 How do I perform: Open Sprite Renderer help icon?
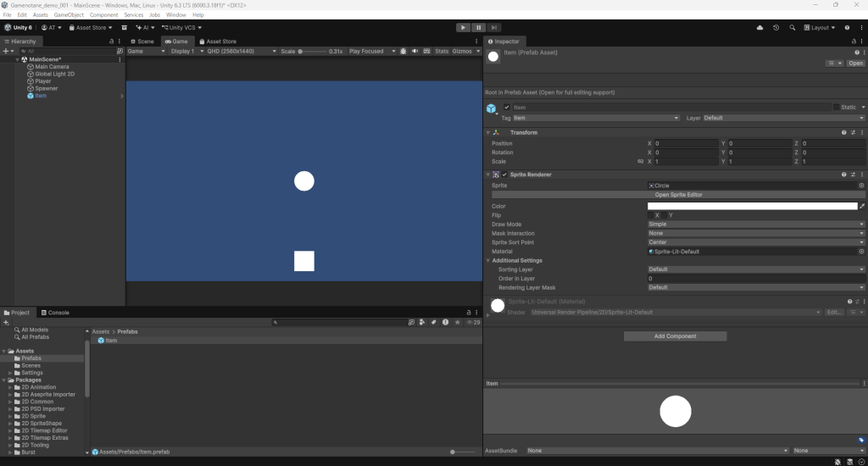[x=843, y=175]
